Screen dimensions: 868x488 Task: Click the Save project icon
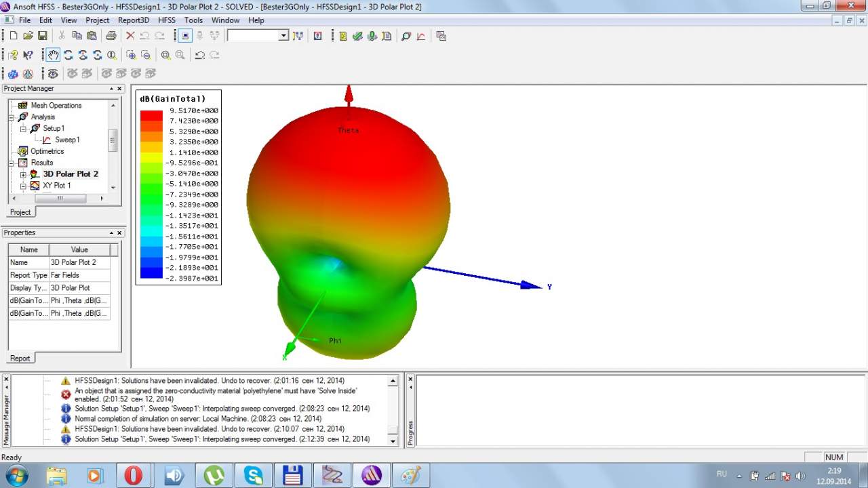click(42, 36)
